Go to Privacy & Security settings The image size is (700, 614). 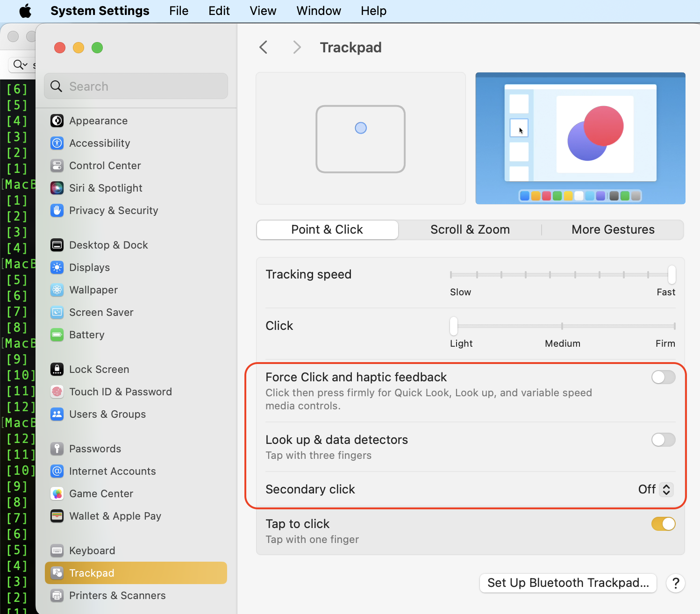(114, 210)
